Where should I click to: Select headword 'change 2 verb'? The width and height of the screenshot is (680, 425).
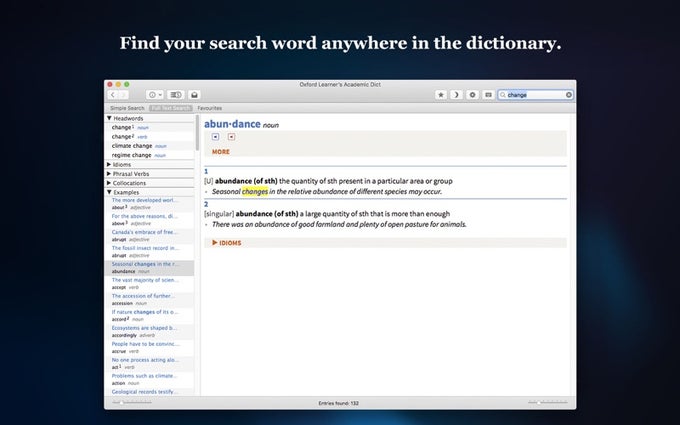149,137
